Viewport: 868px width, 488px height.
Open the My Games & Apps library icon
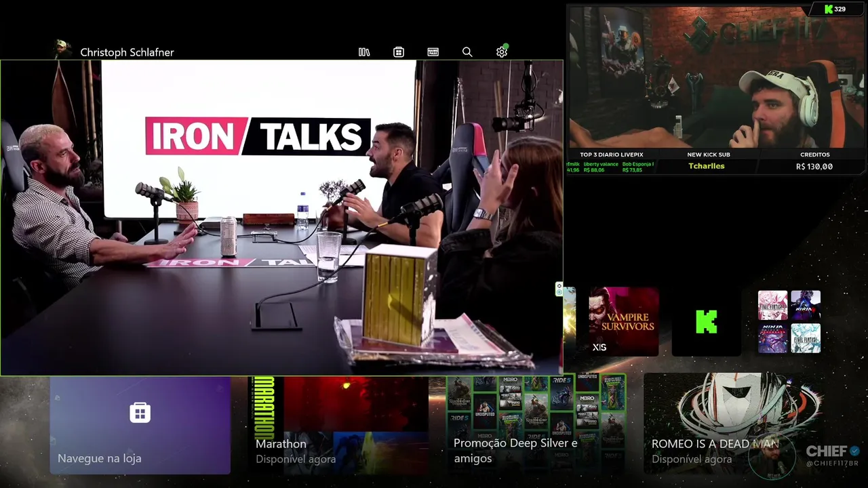click(364, 52)
